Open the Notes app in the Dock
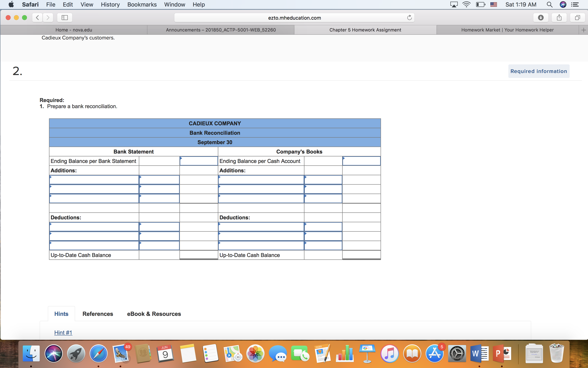 [x=188, y=353]
